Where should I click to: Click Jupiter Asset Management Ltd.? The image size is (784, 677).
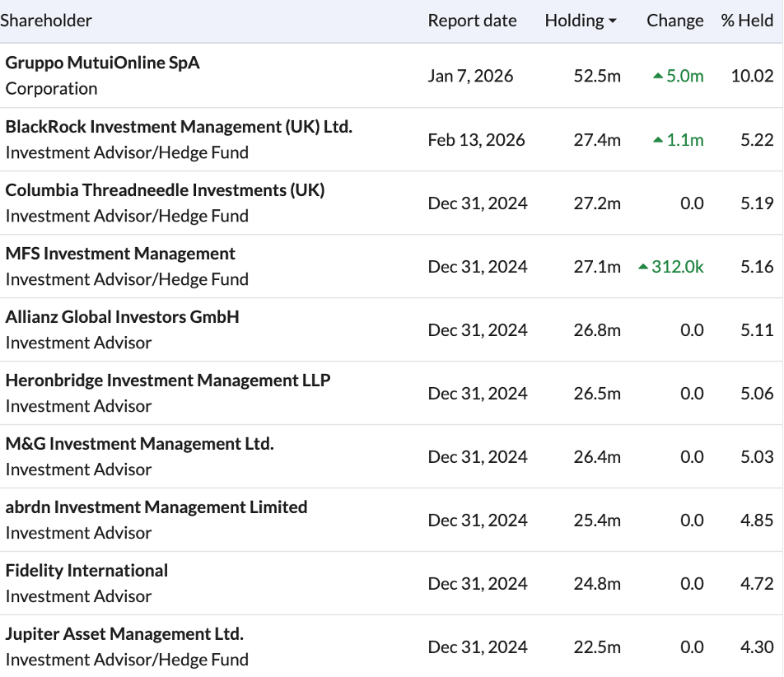[124, 633]
